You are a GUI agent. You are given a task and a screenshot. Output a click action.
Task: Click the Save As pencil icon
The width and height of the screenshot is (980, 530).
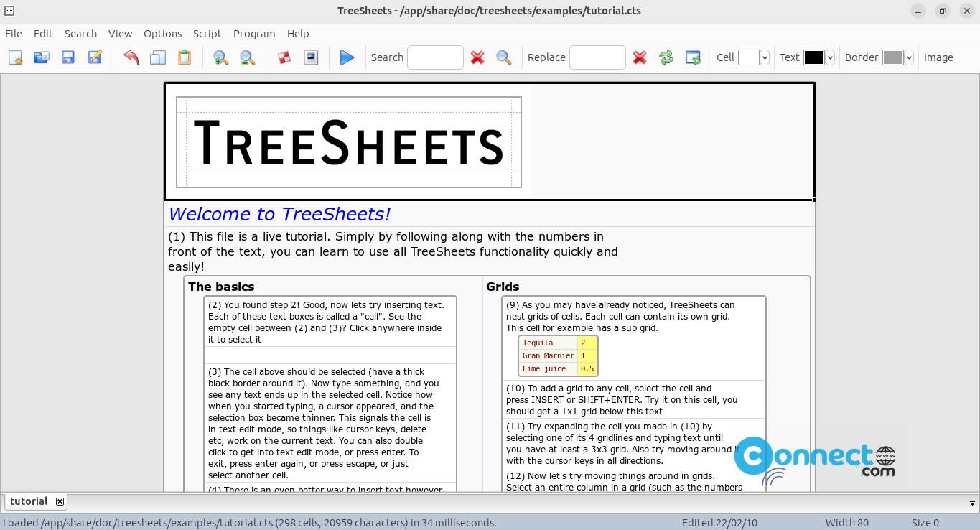pyautogui.click(x=95, y=57)
